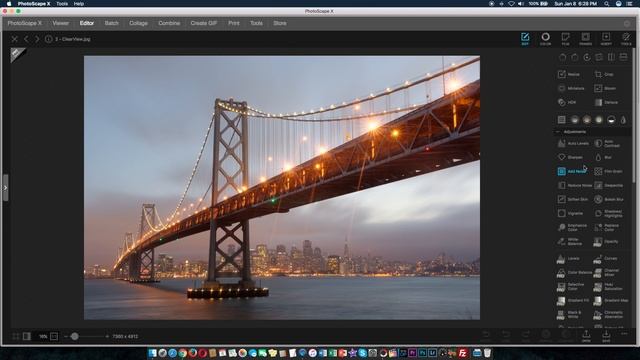Open the more options ellipsis at bottom right
Viewport: 640px width, 360px height.
click(x=624, y=334)
